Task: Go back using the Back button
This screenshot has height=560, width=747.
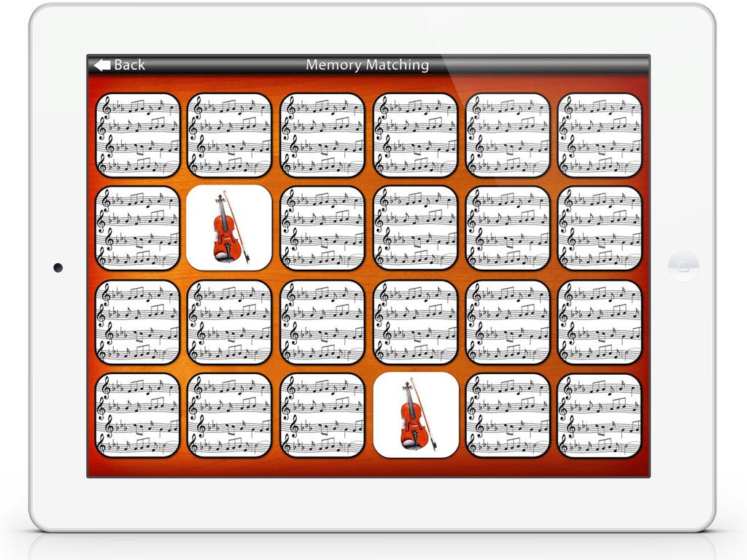Action: click(120, 65)
